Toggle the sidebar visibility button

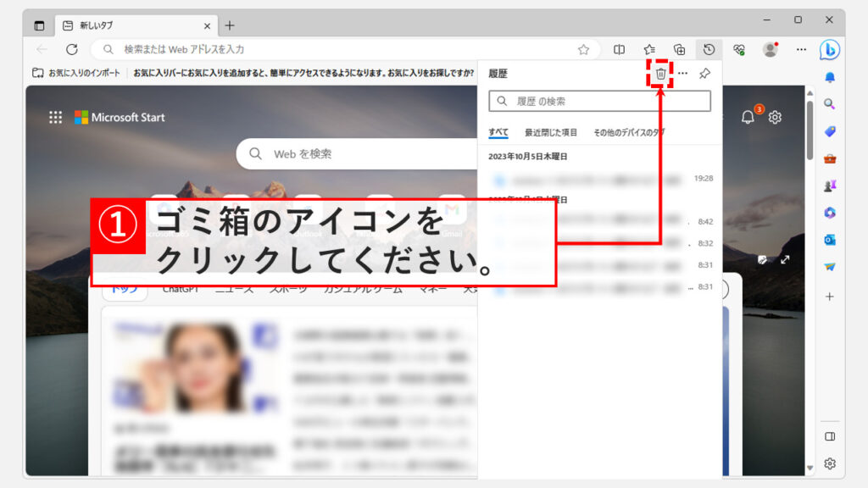[830, 437]
